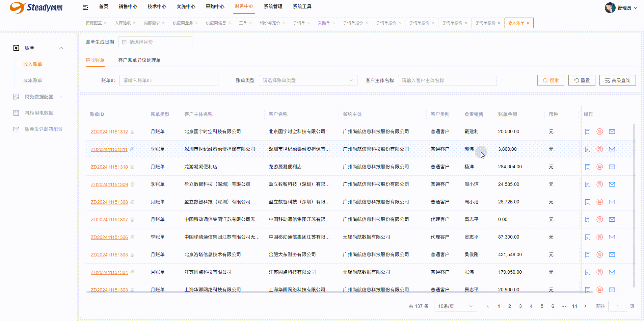Go to previous page arrow
Viewport: 644px width, 321px height.
[488, 306]
